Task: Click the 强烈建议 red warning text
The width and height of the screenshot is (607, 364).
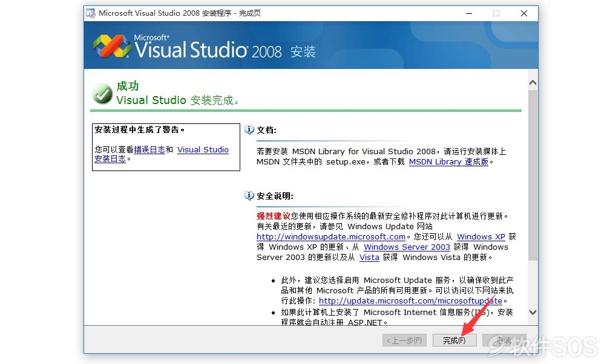Action: tap(274, 216)
